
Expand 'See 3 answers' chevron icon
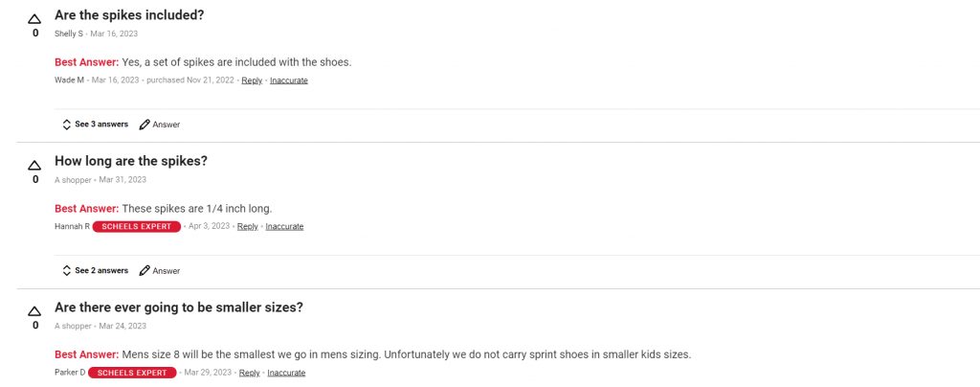[x=67, y=125]
